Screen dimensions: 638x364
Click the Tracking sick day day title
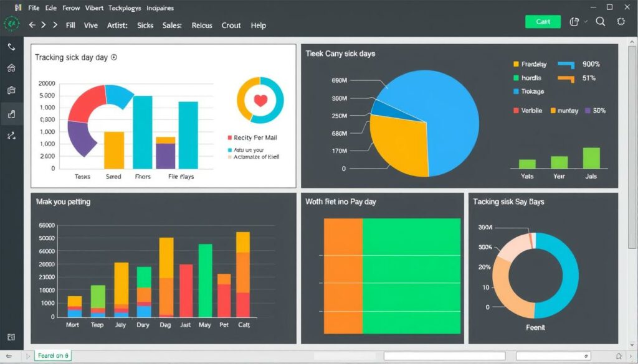tap(71, 57)
